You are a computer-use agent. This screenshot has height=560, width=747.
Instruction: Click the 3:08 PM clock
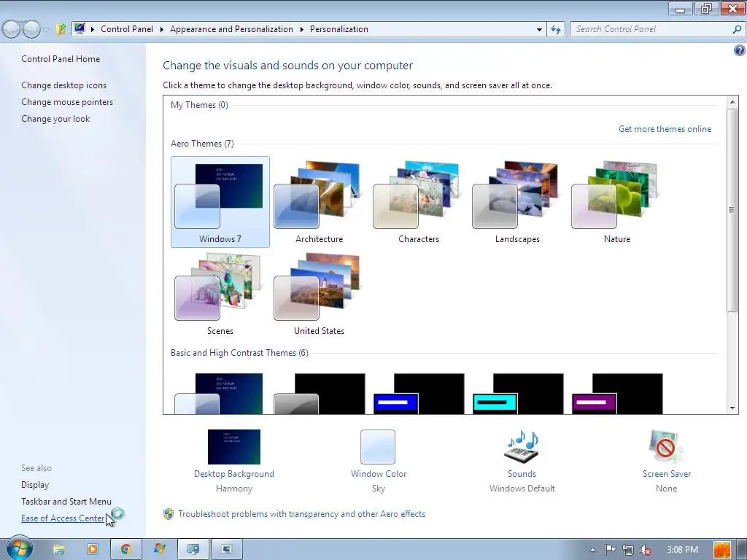click(682, 550)
